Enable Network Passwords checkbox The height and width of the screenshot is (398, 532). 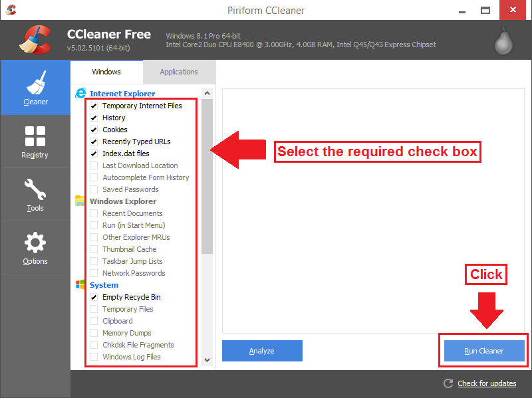point(94,273)
